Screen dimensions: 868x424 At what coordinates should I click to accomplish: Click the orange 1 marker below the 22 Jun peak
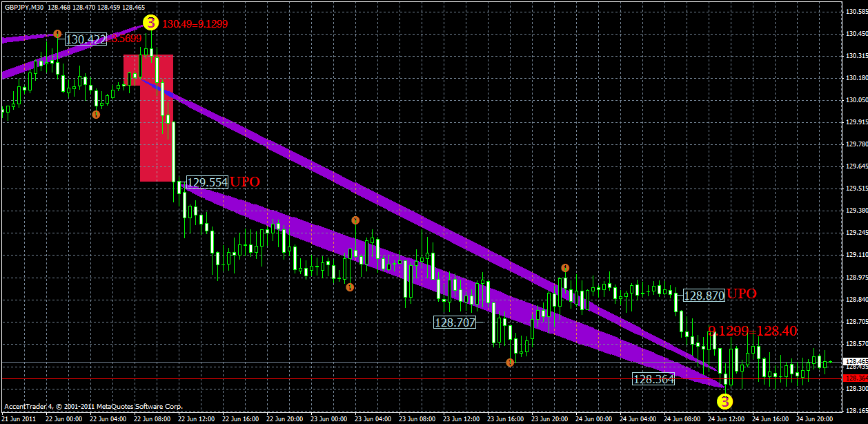(95, 113)
